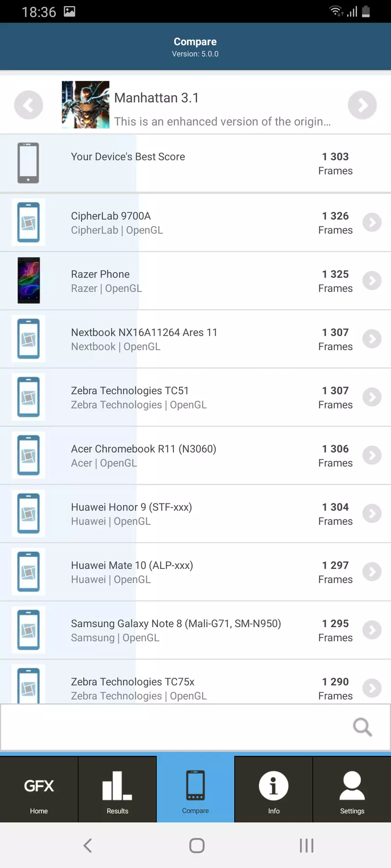The image size is (391, 868).
Task: Expand CipherLab 9700A details arrow
Action: (372, 222)
